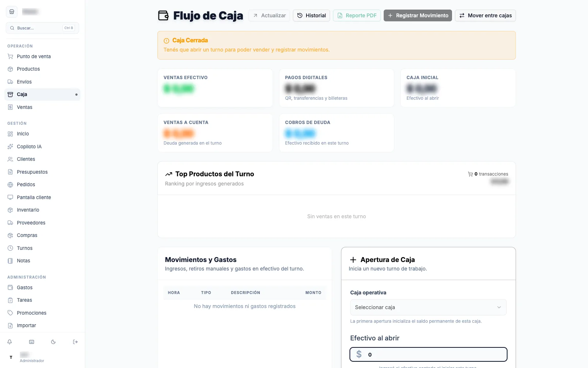Toggle dark mode moon icon
588x368 pixels.
click(x=53, y=342)
